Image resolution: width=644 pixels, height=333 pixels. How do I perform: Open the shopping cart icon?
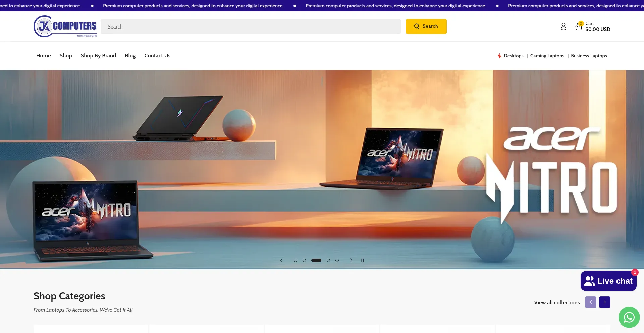pos(579,26)
